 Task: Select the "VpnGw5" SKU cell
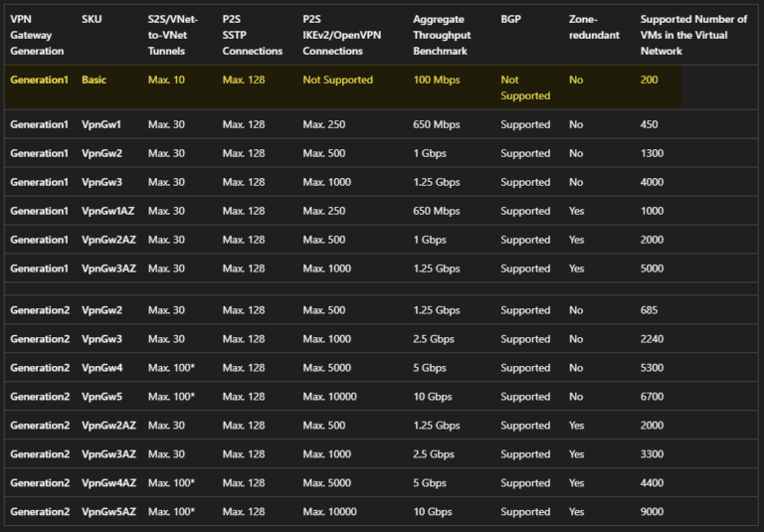pyautogui.click(x=101, y=397)
